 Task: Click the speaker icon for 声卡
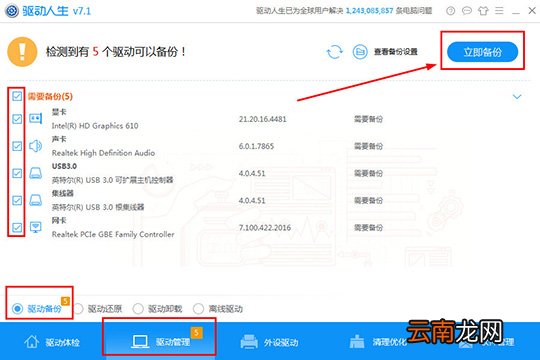coord(35,146)
